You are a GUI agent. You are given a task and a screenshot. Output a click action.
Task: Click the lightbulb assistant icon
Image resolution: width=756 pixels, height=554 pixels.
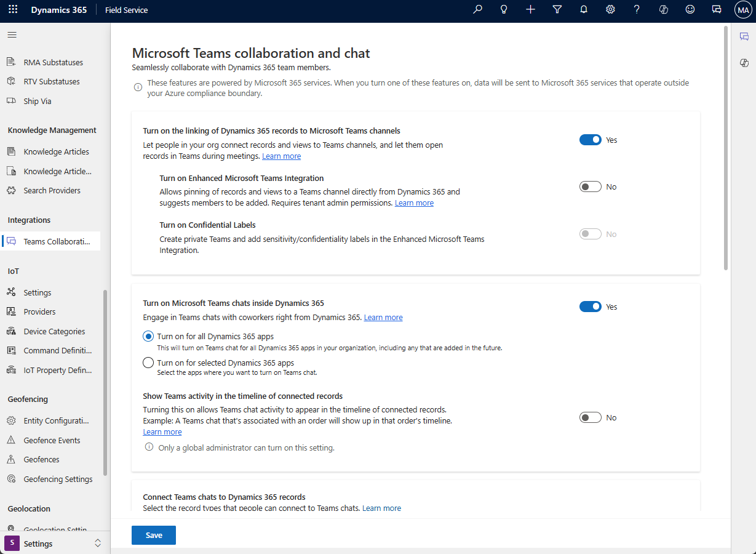[x=504, y=10]
